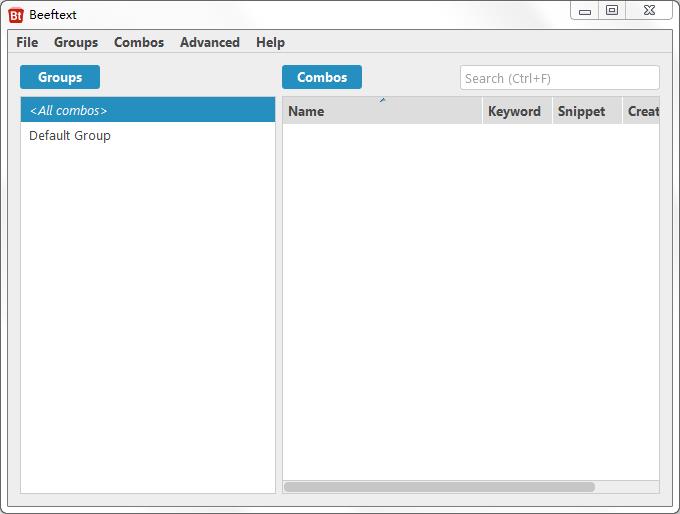This screenshot has height=514, width=680.
Task: Close the Beeftext window
Action: (x=649, y=10)
